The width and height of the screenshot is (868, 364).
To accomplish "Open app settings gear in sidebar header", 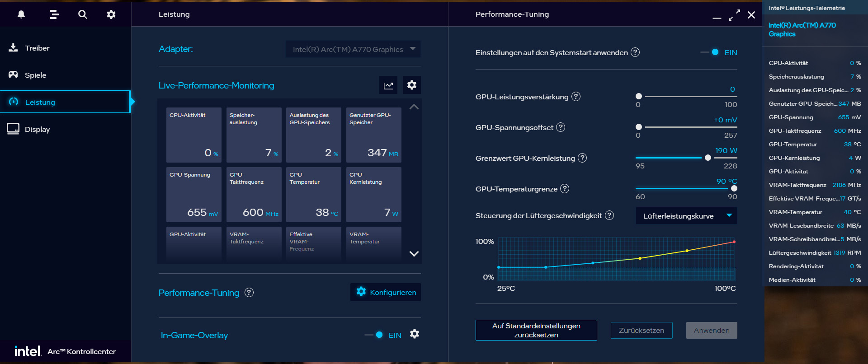I will (111, 14).
